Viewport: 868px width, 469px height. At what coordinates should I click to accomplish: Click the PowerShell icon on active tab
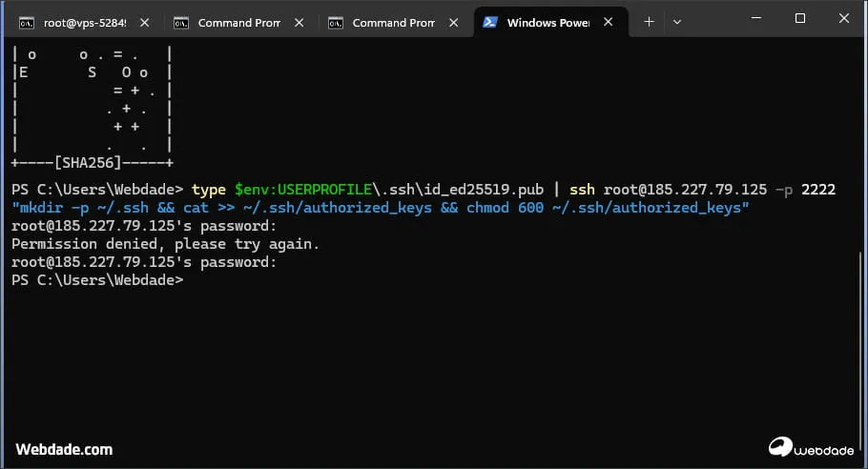[x=490, y=22]
